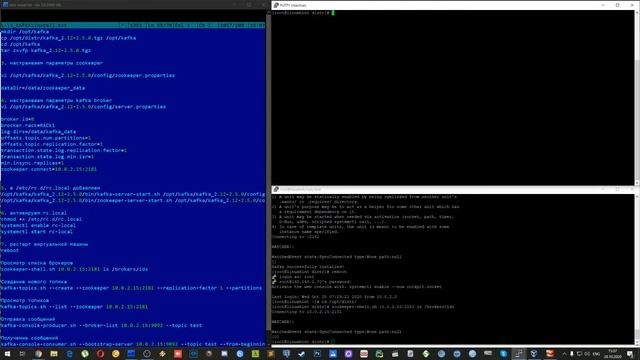This screenshot has height=360, width=640.
Task: Click the PuTTY icon in the lower terminal title bar
Action: (276, 189)
